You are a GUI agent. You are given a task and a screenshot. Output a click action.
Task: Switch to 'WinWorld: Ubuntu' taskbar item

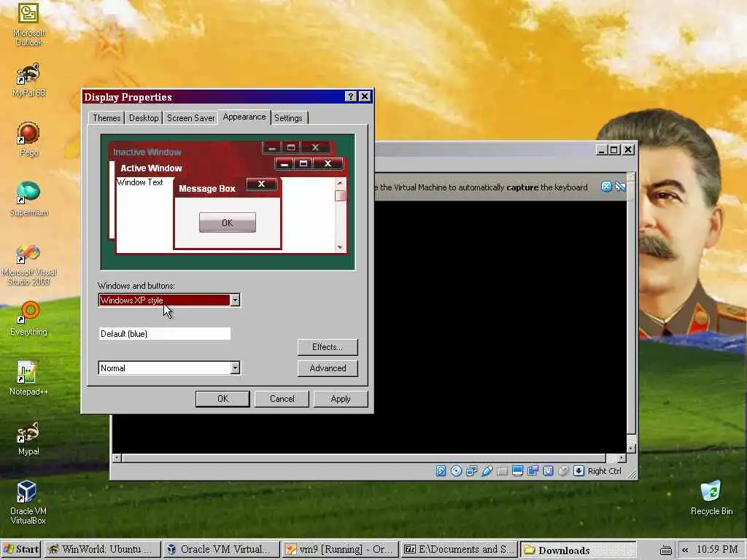click(x=102, y=550)
